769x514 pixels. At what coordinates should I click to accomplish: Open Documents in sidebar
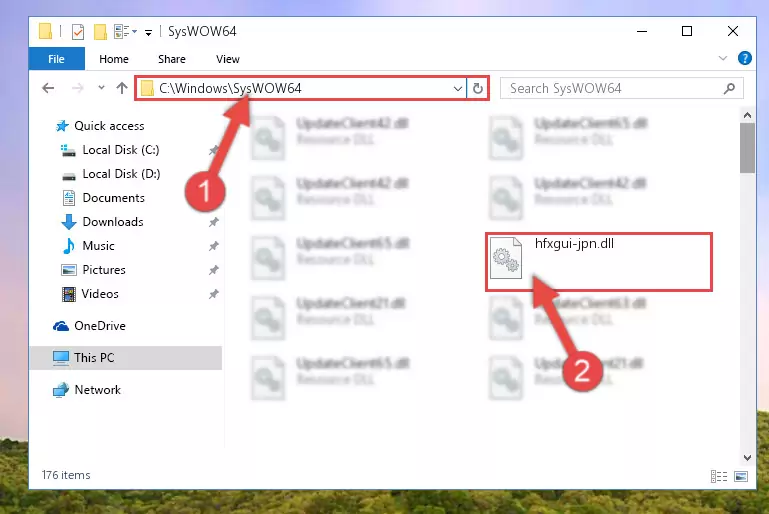coord(113,198)
